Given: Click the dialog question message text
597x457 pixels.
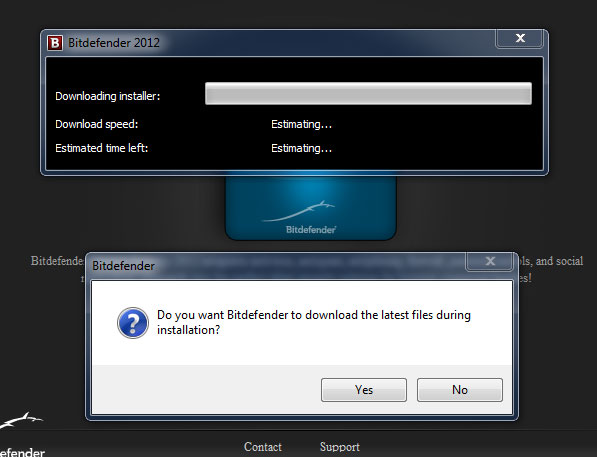Looking at the screenshot, I should 314,322.
